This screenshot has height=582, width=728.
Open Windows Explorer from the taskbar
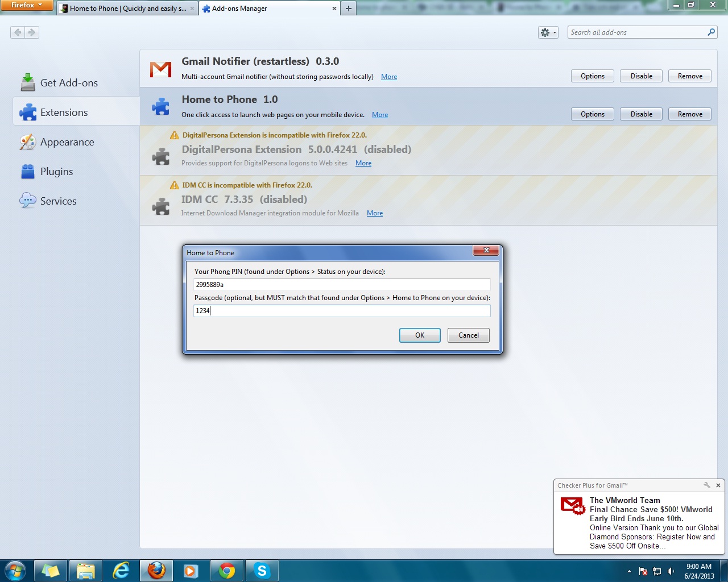(86, 571)
